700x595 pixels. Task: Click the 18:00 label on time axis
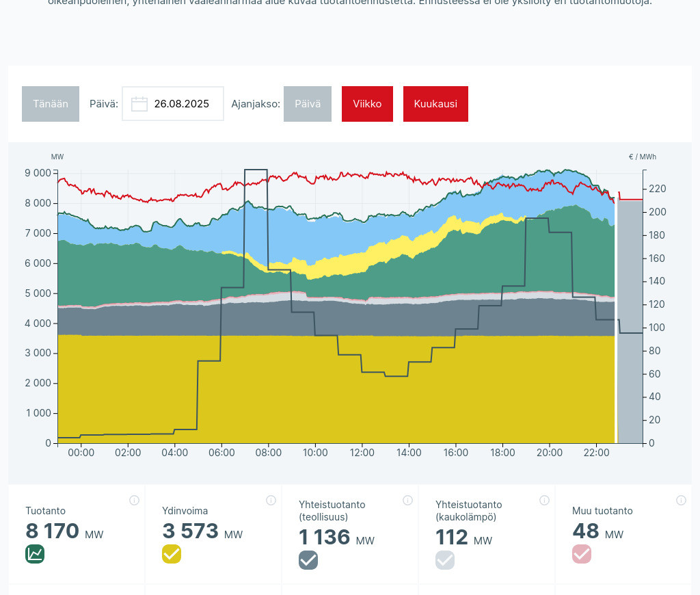(x=502, y=453)
